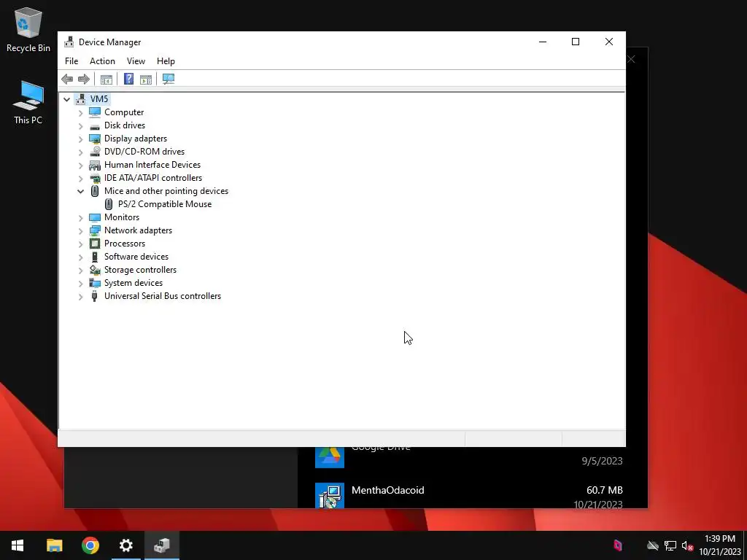747x560 pixels.
Task: Collapse the VM5 root node
Action: pos(66,99)
